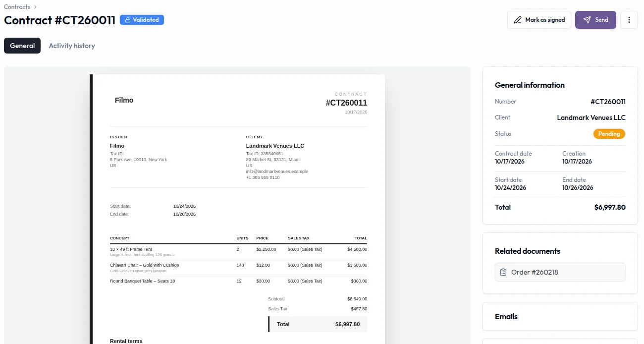Click issuer address 5 Park Ave, New York

[x=138, y=160]
